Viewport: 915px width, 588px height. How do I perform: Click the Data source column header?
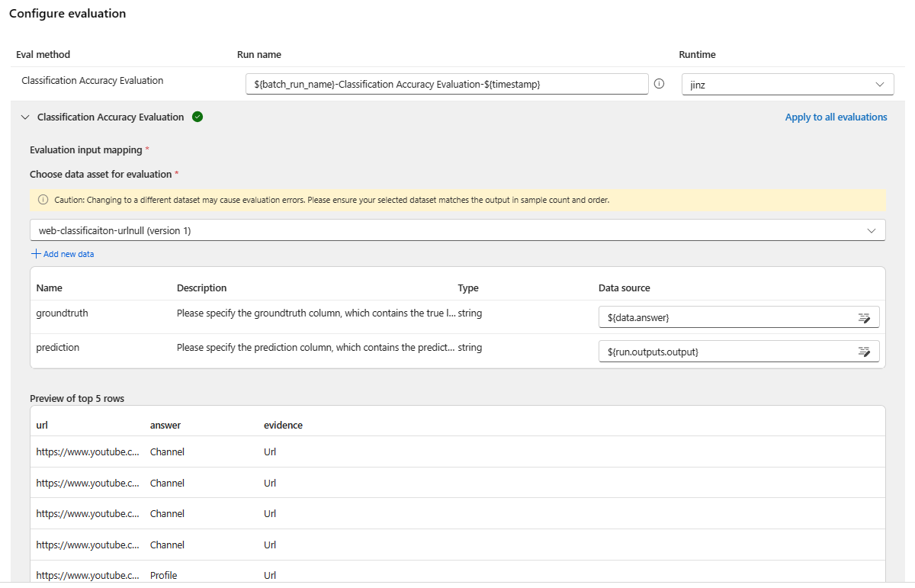(624, 288)
